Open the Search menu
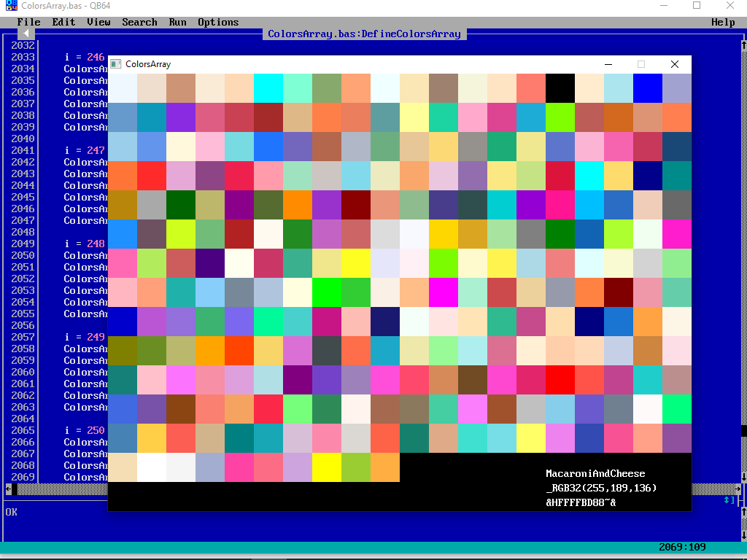Image resolution: width=747 pixels, height=560 pixels. (139, 22)
